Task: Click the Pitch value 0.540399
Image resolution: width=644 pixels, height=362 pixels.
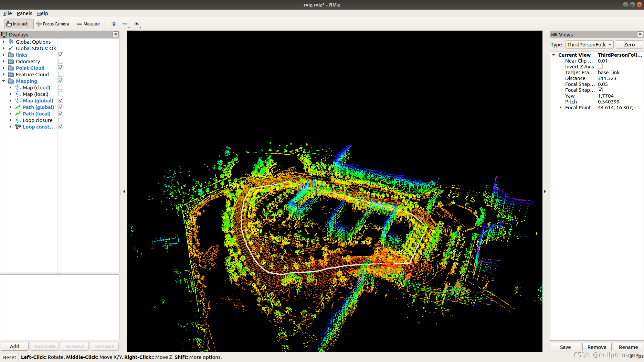Action: click(609, 101)
